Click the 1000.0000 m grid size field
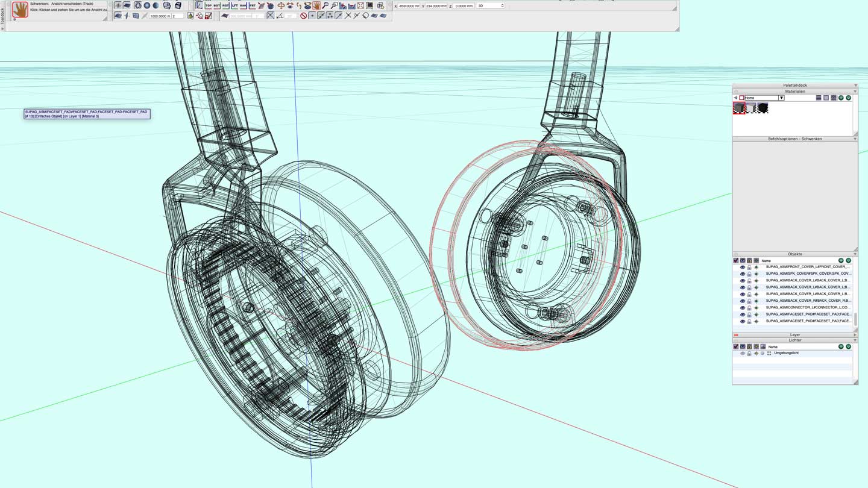The height and width of the screenshot is (488, 868). click(160, 16)
